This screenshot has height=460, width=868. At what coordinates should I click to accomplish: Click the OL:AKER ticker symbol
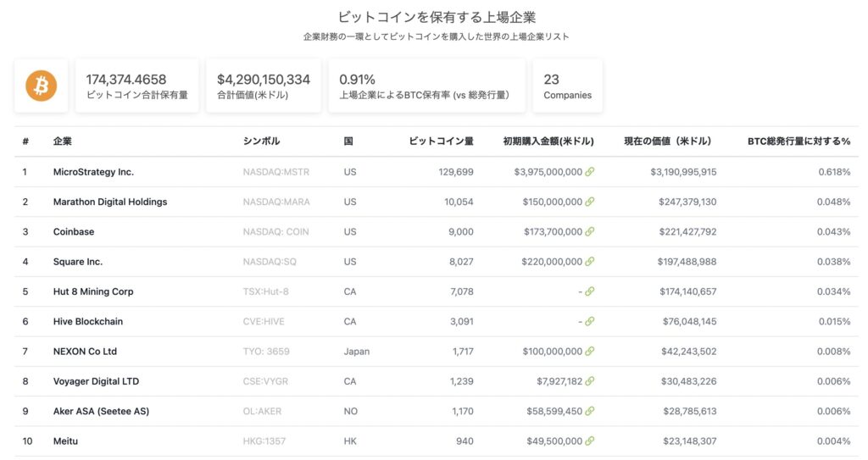tap(262, 411)
